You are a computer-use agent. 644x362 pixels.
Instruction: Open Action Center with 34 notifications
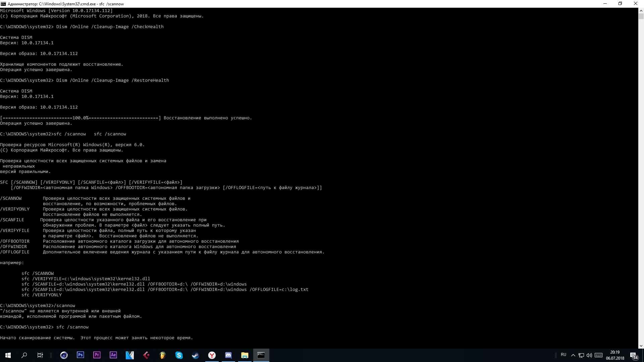pyautogui.click(x=634, y=355)
